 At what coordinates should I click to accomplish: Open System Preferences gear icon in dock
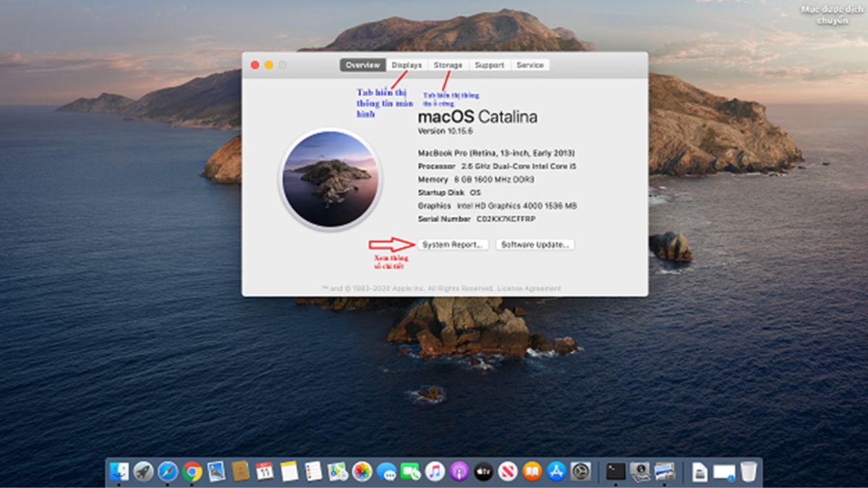(x=580, y=472)
